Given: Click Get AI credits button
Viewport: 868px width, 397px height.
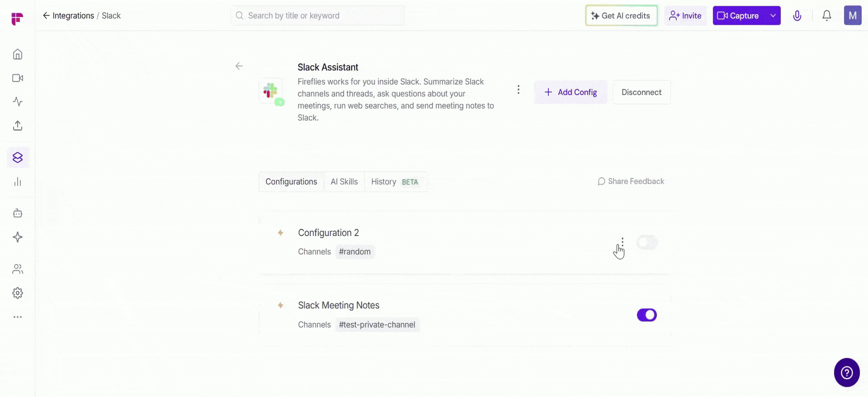Looking at the screenshot, I should (x=621, y=16).
